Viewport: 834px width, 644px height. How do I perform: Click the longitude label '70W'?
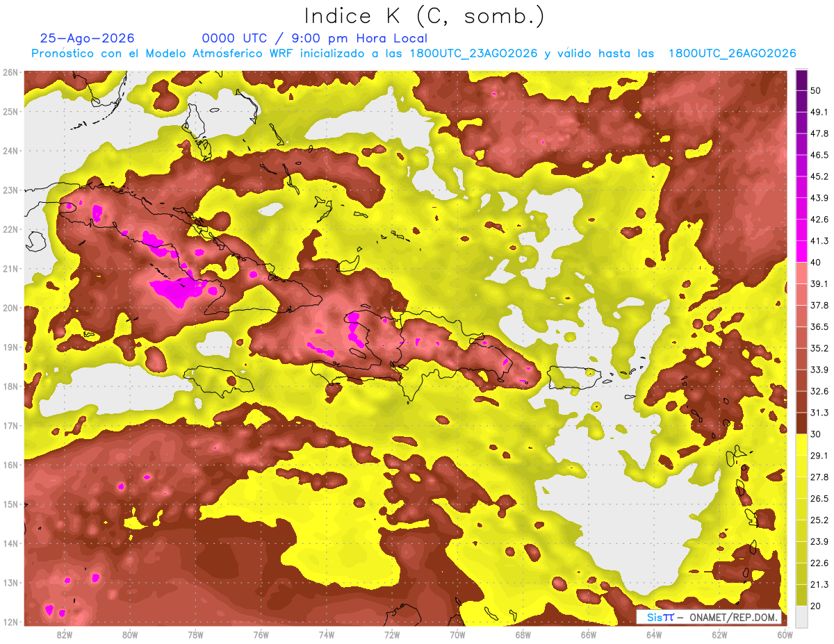click(x=457, y=634)
